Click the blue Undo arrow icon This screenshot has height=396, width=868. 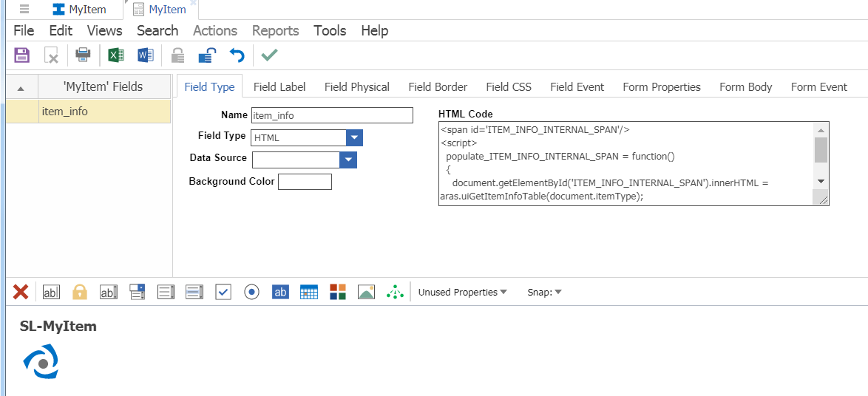click(x=237, y=55)
